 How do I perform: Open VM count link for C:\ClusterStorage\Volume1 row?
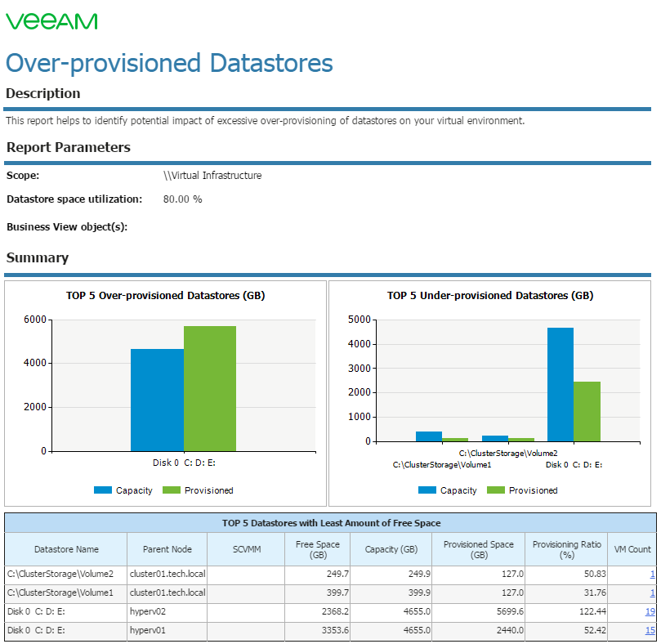(x=652, y=593)
